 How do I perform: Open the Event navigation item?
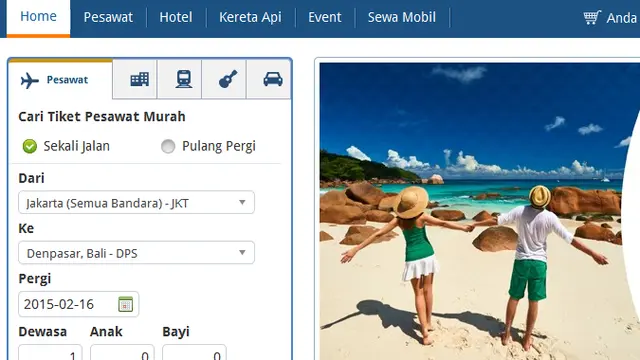(325, 17)
